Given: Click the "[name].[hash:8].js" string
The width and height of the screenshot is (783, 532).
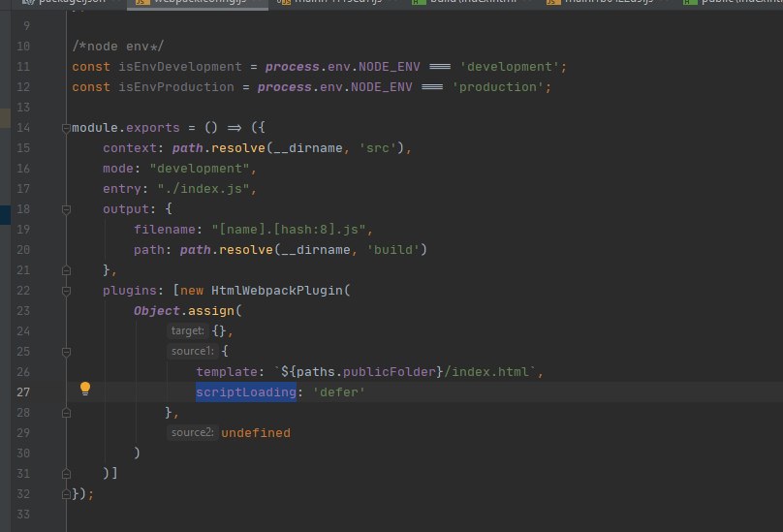Looking at the screenshot, I should point(289,230).
